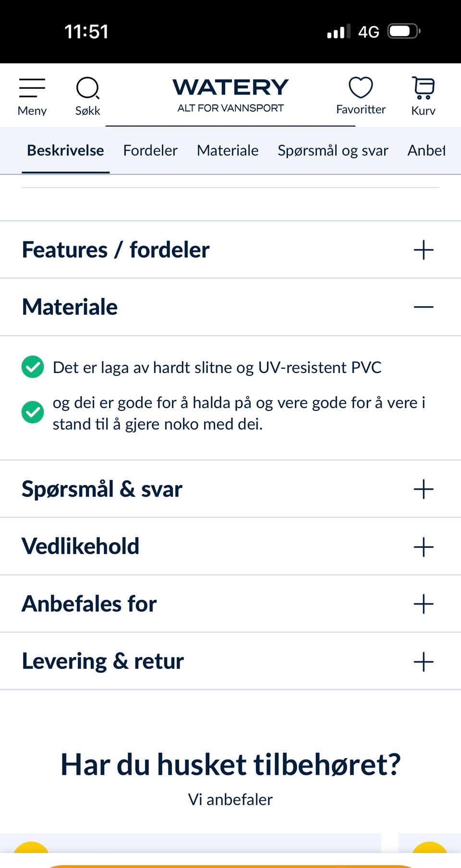
Task: Tap green checkmark beside 'og dei er gode'
Action: pyautogui.click(x=33, y=412)
